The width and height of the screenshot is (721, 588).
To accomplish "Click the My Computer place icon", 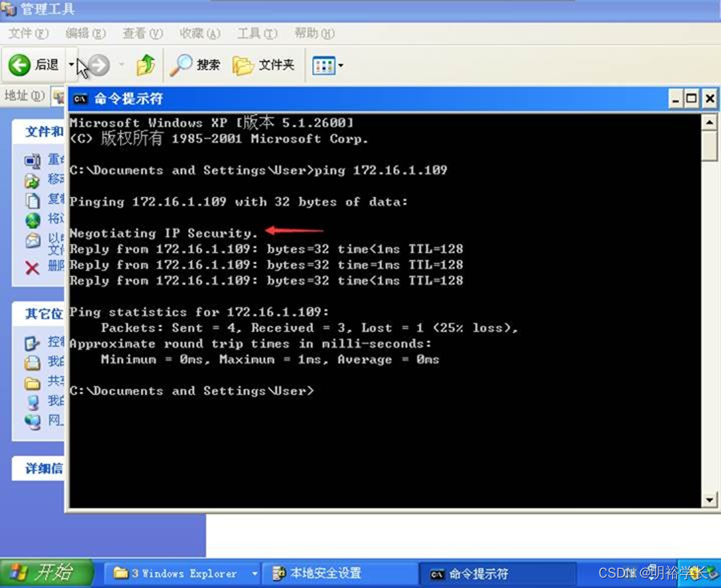I will (x=32, y=402).
